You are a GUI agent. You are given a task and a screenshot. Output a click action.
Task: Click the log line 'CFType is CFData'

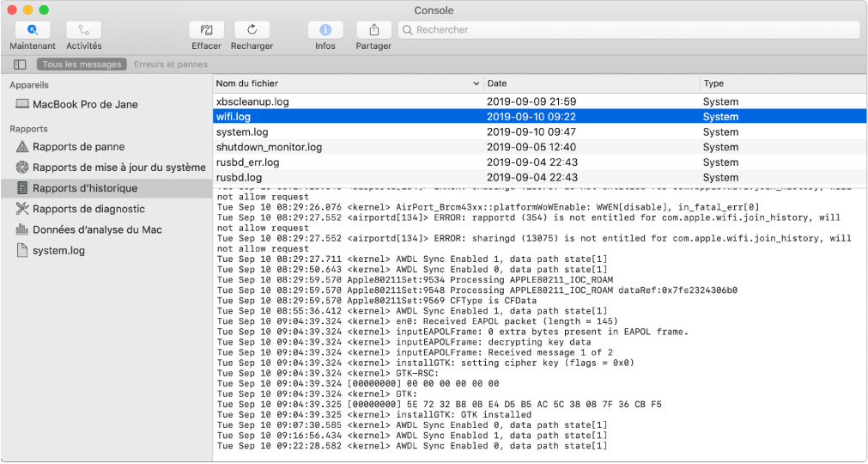click(377, 301)
